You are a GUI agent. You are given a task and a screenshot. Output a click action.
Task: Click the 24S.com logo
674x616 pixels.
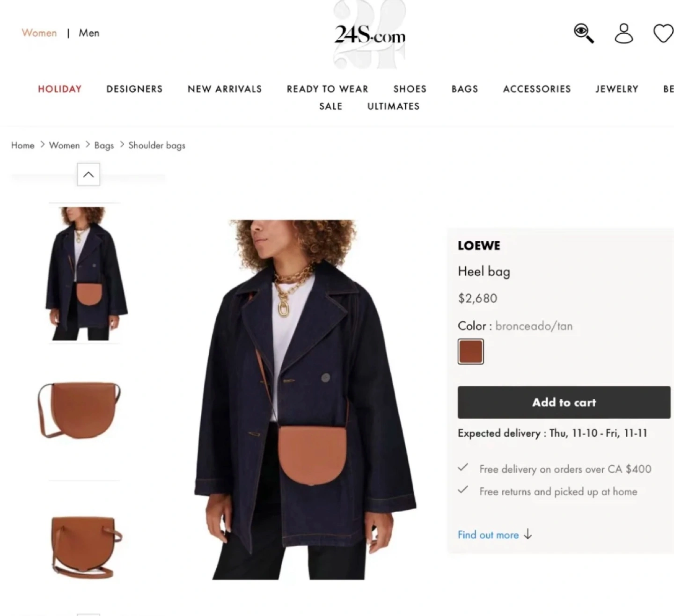(370, 35)
